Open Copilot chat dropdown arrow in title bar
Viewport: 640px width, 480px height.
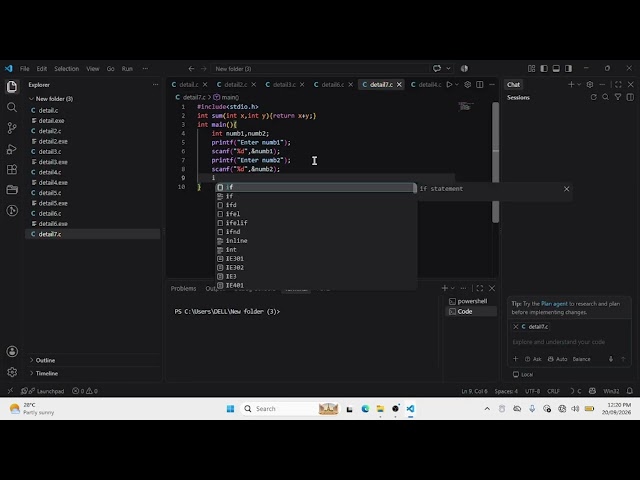(x=448, y=69)
